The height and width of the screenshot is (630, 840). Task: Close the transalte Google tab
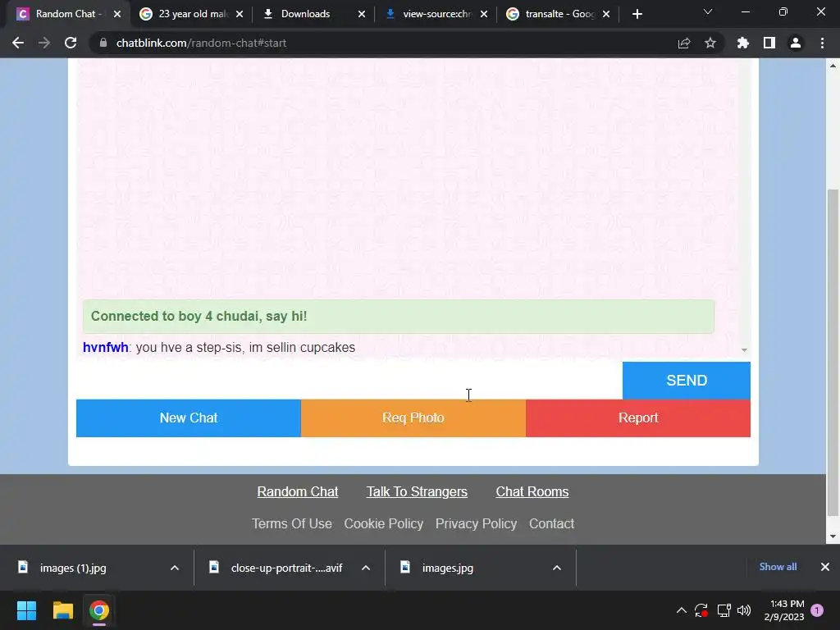click(x=606, y=14)
